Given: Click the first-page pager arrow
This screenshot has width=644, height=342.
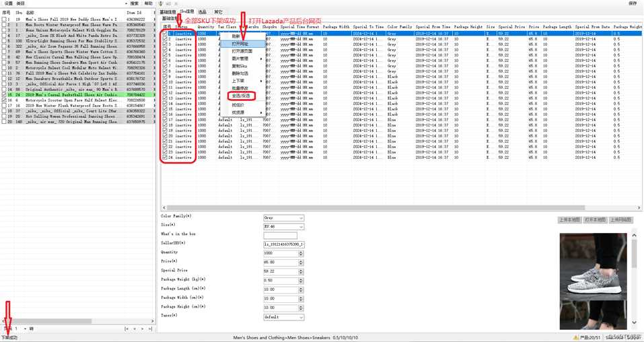Looking at the screenshot, I should point(127,329).
